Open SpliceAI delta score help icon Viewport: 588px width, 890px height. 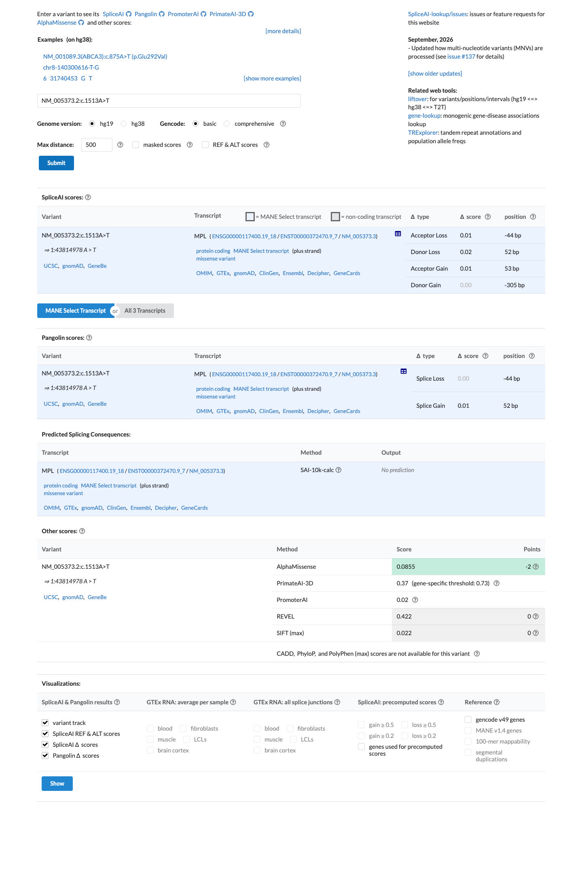pos(488,217)
